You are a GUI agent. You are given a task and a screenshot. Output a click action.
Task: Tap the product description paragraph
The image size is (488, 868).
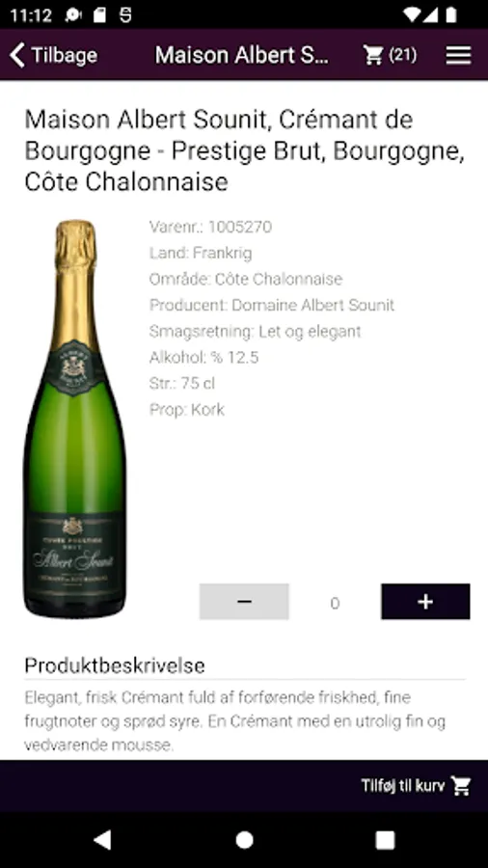(x=235, y=720)
